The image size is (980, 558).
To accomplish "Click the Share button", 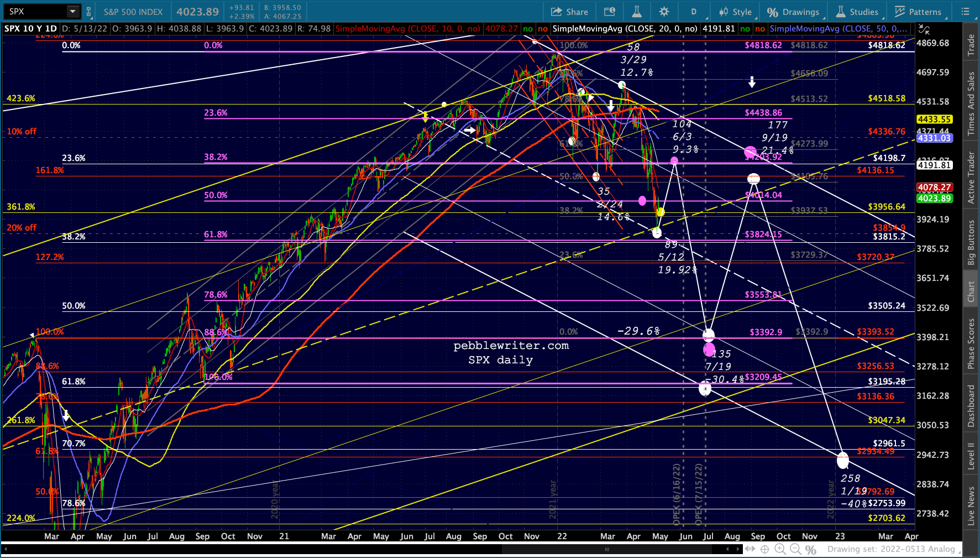I will click(570, 12).
